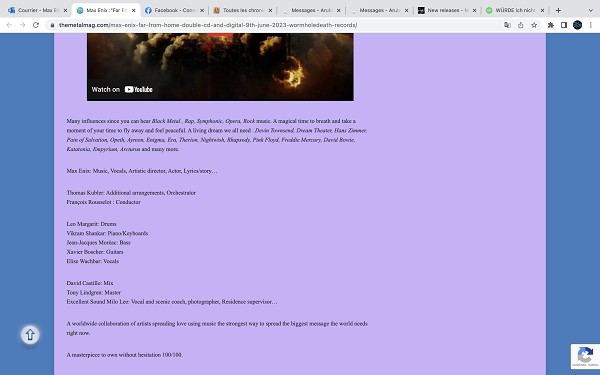The image size is (600, 375).
Task: Expand the tab search chevron
Action: (590, 10)
